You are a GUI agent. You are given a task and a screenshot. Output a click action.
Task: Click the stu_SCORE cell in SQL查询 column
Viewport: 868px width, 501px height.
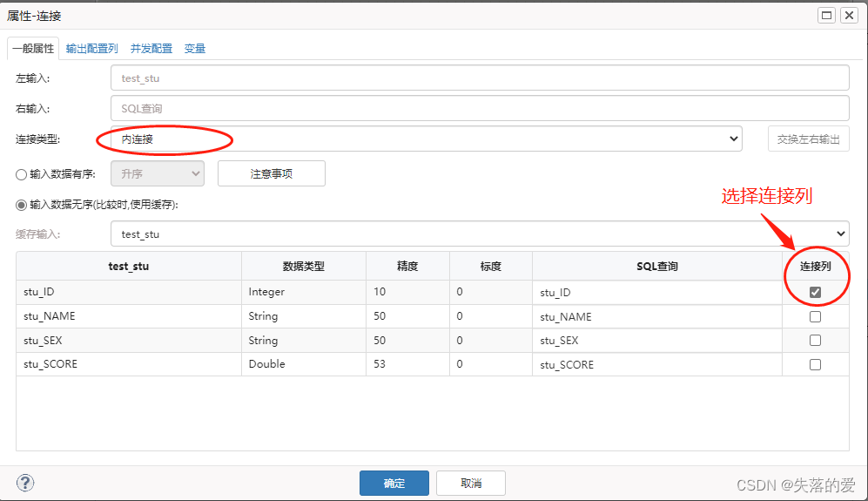pyautogui.click(x=657, y=364)
